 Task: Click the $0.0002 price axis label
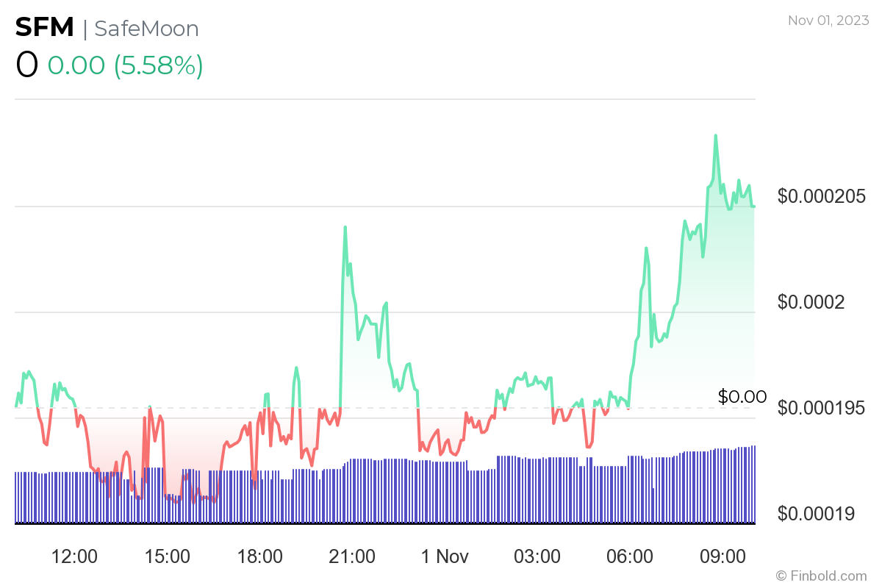pyautogui.click(x=812, y=302)
